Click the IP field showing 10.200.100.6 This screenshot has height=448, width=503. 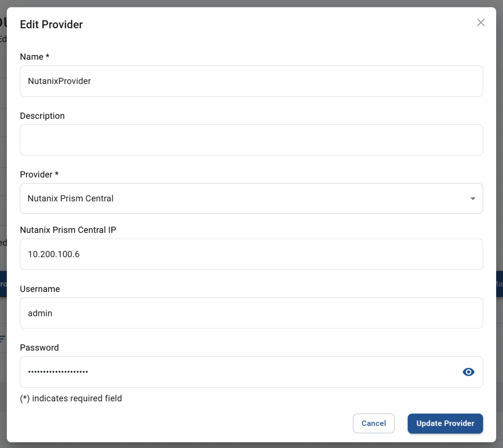[x=251, y=254]
